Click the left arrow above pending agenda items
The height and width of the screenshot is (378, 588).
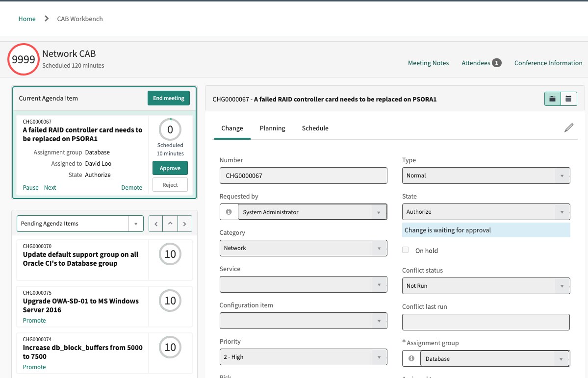click(155, 224)
